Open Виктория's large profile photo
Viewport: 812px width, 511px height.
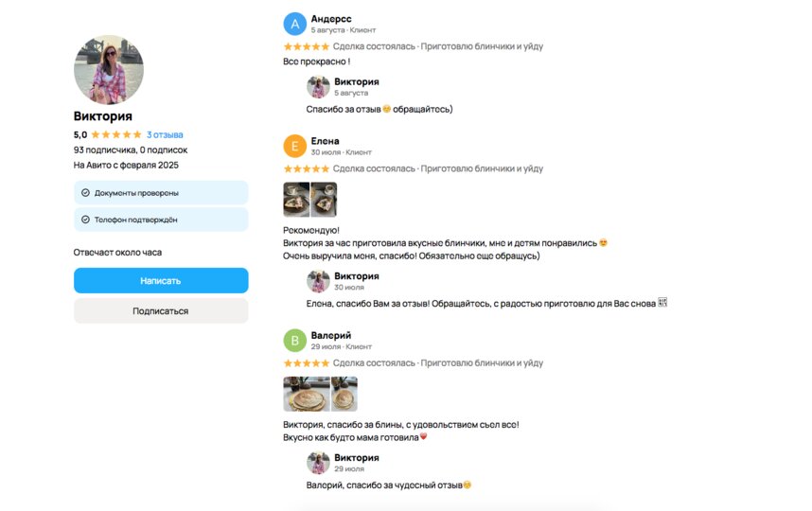pyautogui.click(x=109, y=69)
